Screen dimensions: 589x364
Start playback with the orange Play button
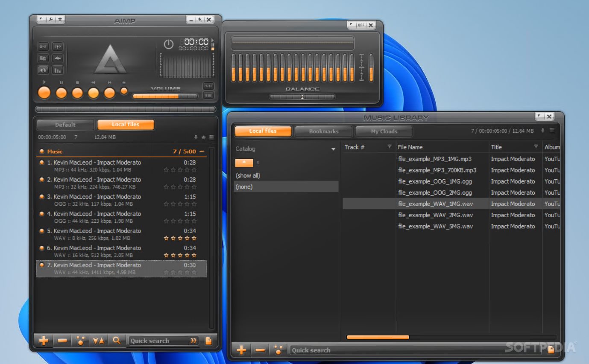tap(44, 93)
